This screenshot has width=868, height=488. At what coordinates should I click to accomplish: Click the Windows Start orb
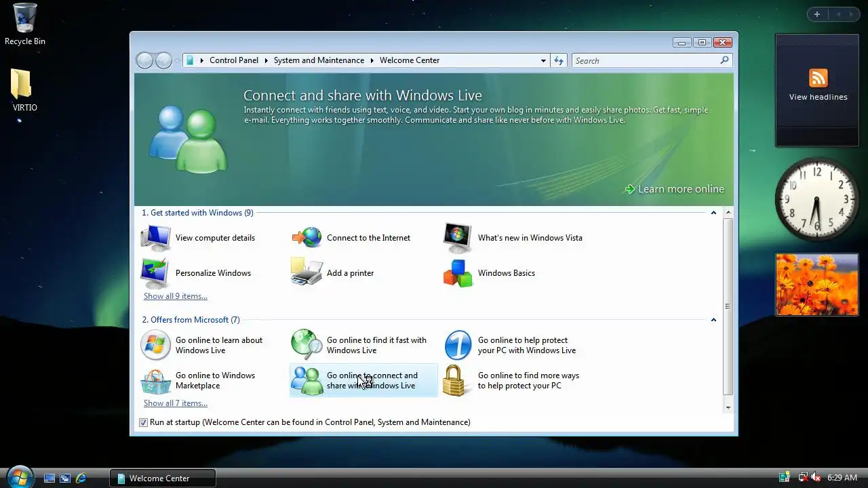coord(19,476)
